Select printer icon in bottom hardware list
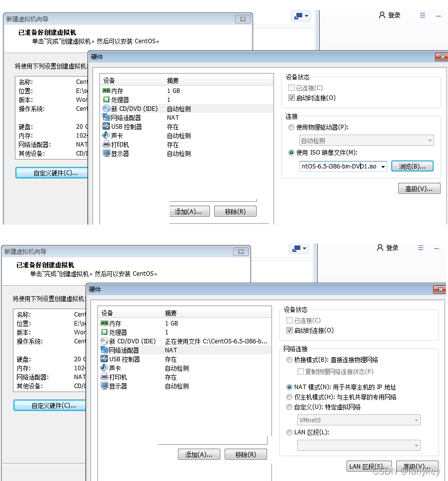Viewport: 448px width, 481px height. (104, 377)
